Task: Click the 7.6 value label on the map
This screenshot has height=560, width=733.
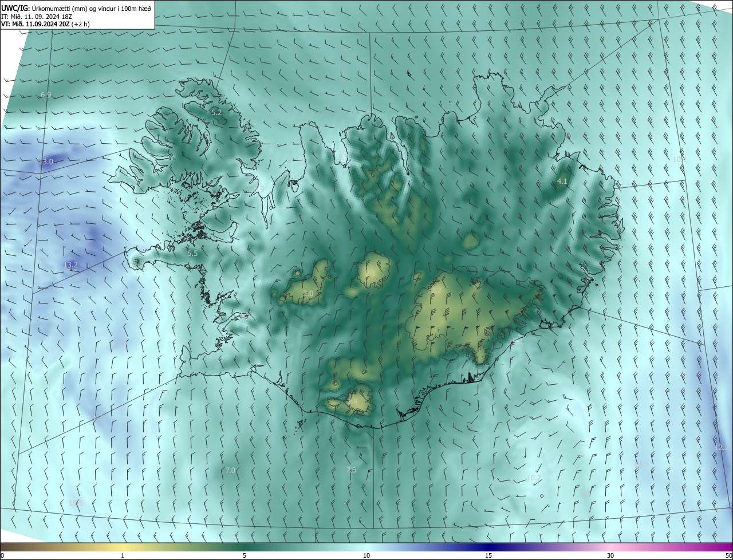Action: click(x=351, y=470)
